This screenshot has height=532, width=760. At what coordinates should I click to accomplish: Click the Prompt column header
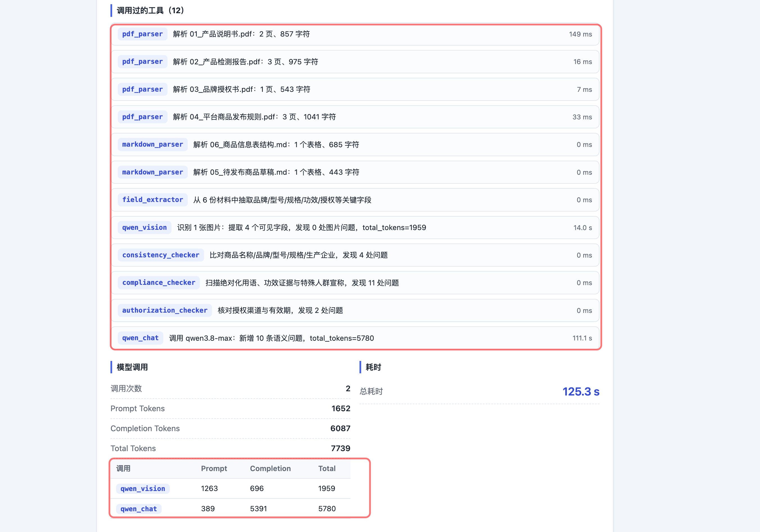point(214,469)
